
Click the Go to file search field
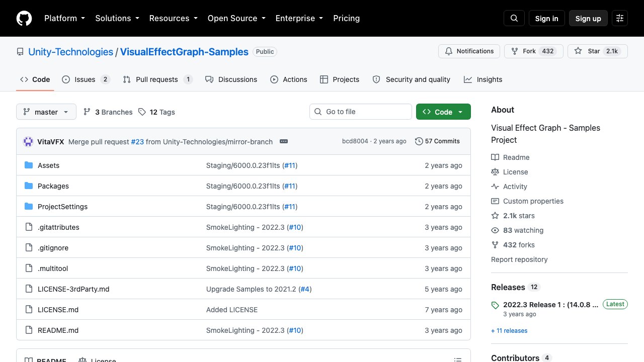(361, 112)
